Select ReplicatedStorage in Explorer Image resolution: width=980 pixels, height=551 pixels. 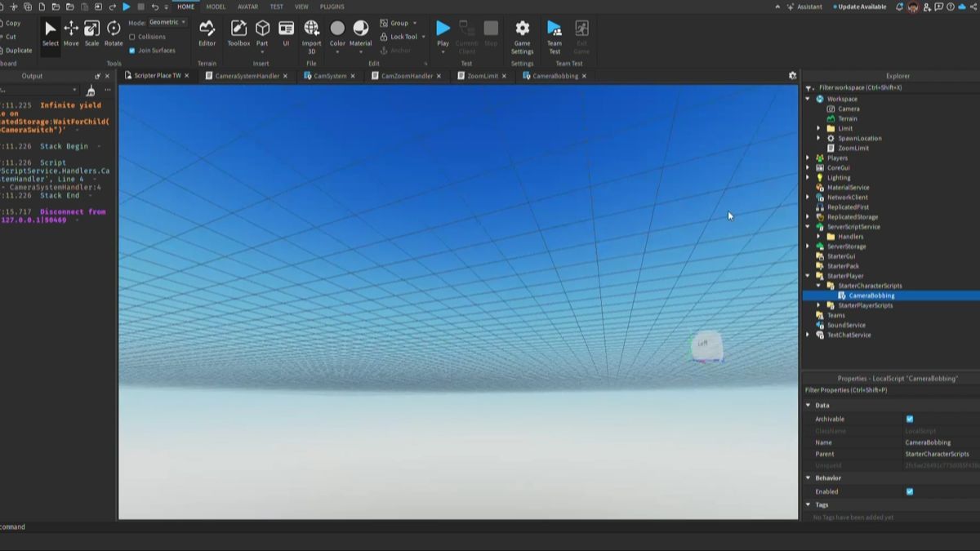(853, 217)
